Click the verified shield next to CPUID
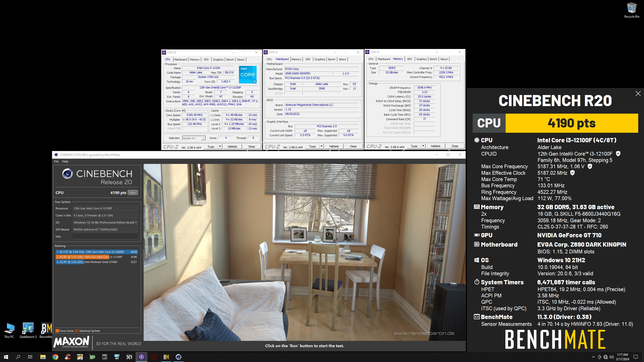Screen dimensions: 644x362 (x=618, y=154)
